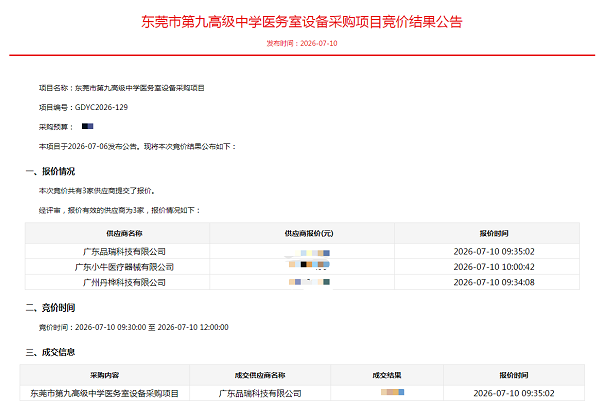605x408 pixels.
Task: Click the section heading 三、成交信息
Action: pos(50,352)
